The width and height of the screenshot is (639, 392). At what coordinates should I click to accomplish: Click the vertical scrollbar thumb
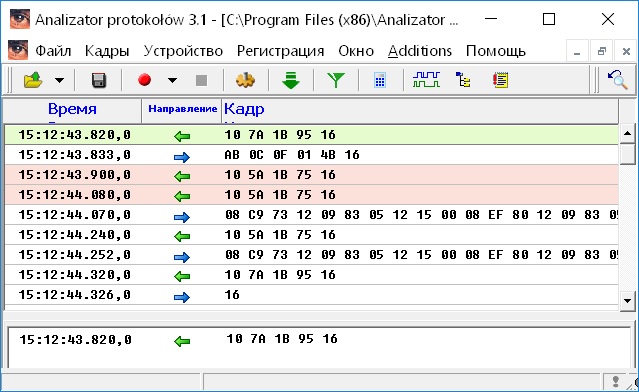[627, 154]
